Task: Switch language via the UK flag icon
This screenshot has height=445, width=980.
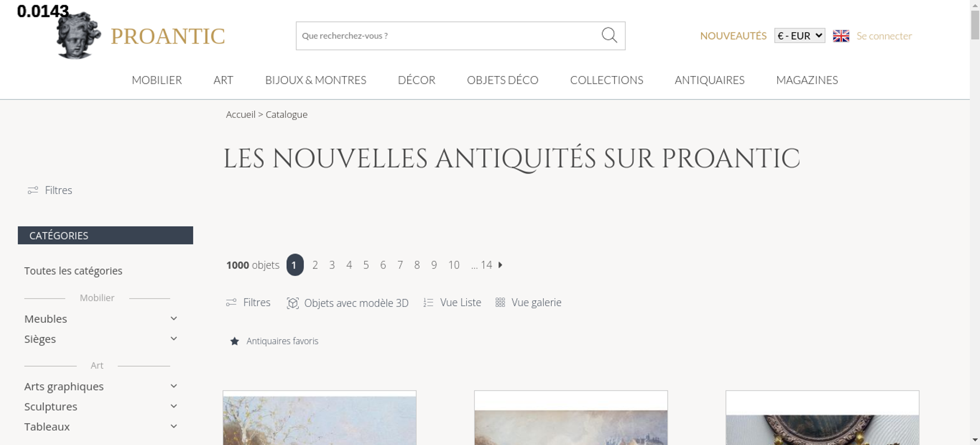Action: (x=841, y=36)
